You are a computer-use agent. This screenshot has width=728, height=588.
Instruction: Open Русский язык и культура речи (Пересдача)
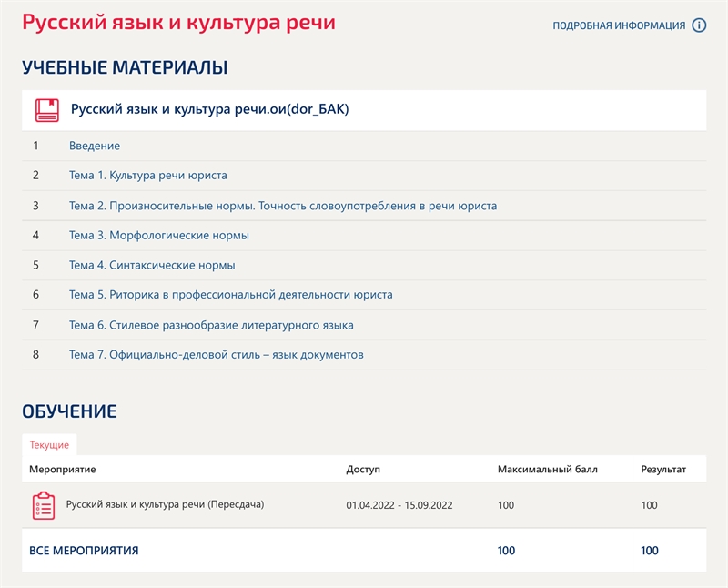click(x=165, y=504)
